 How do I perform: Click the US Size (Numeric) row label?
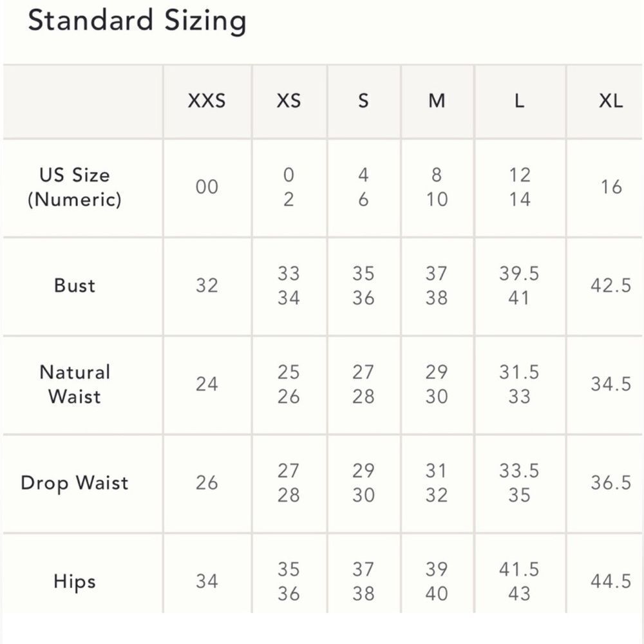tap(75, 187)
